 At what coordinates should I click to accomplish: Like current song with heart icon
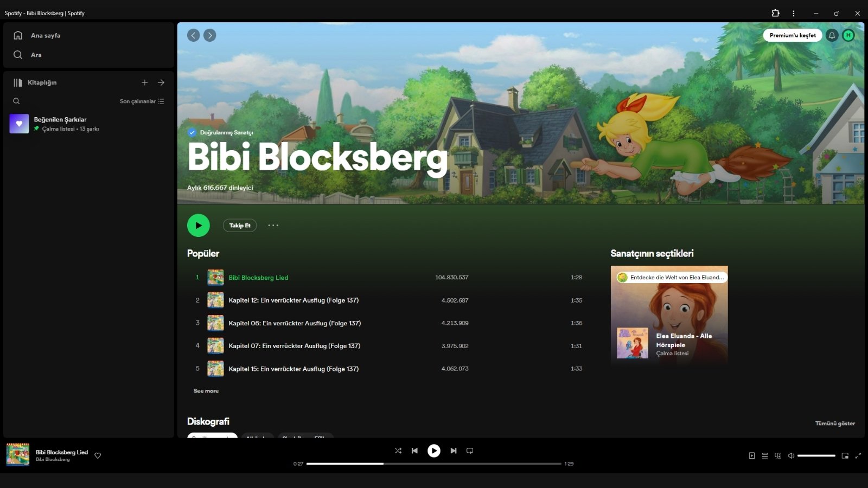pos(98,455)
